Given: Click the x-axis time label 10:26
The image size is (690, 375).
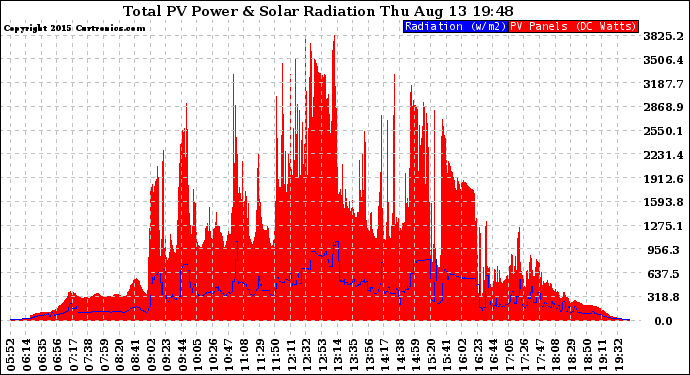Looking at the screenshot, I should coord(213,355).
